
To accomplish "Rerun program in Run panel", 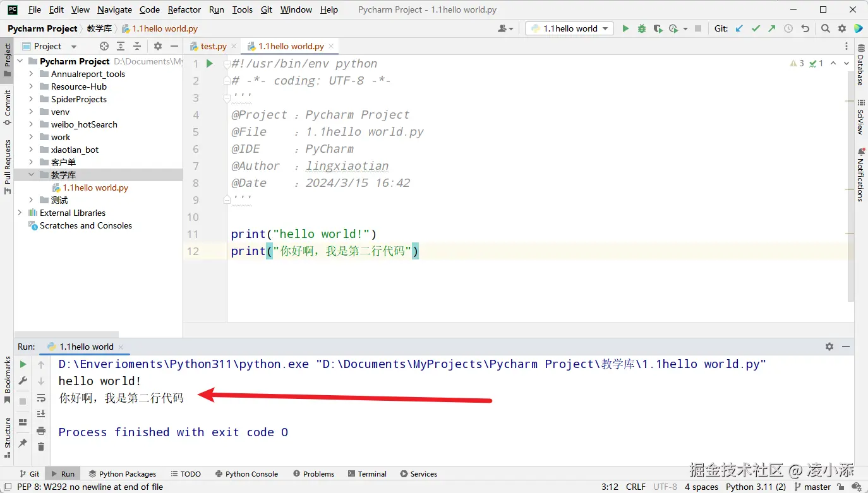I will pyautogui.click(x=23, y=364).
